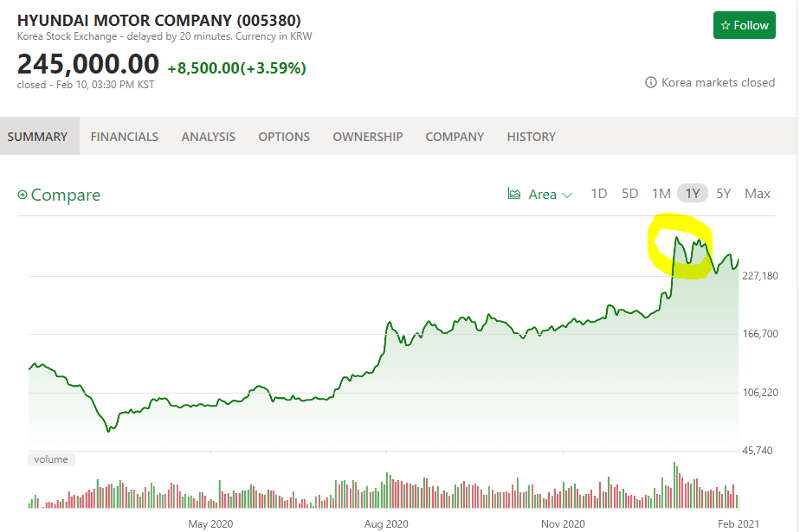
Task: Change chart range to 5Y
Action: click(724, 194)
